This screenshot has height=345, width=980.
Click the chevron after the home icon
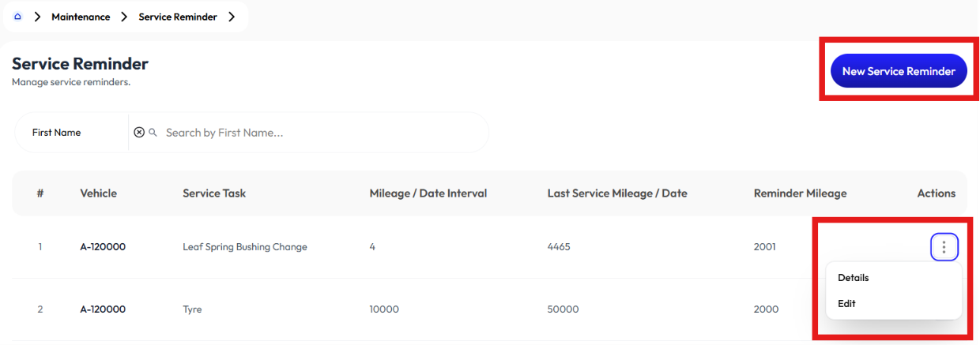(x=37, y=17)
